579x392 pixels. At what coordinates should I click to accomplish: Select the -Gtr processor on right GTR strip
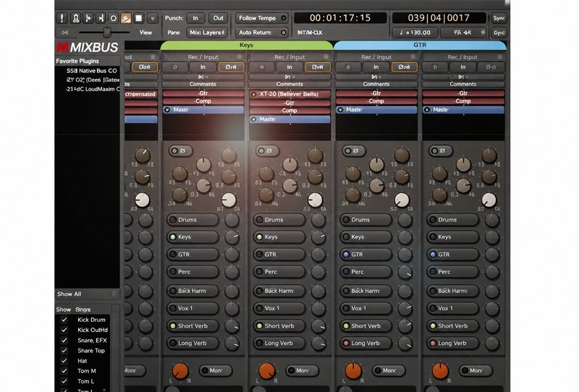[463, 93]
